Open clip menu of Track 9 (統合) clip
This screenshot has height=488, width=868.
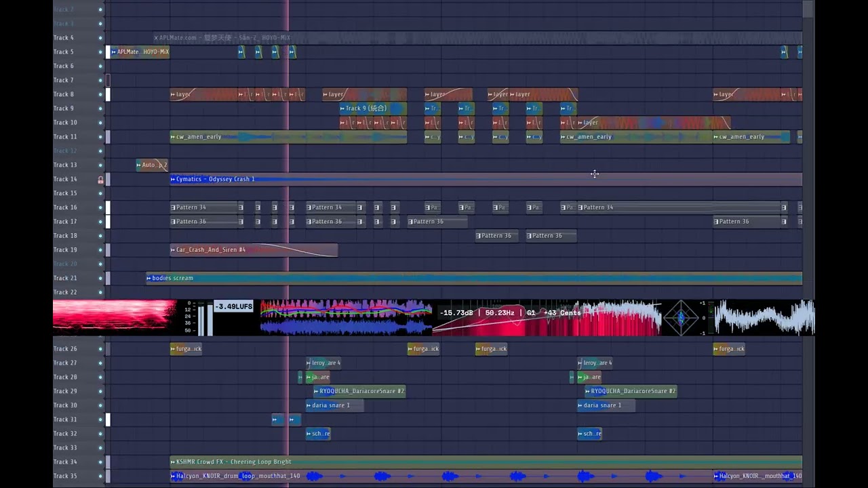coord(342,108)
